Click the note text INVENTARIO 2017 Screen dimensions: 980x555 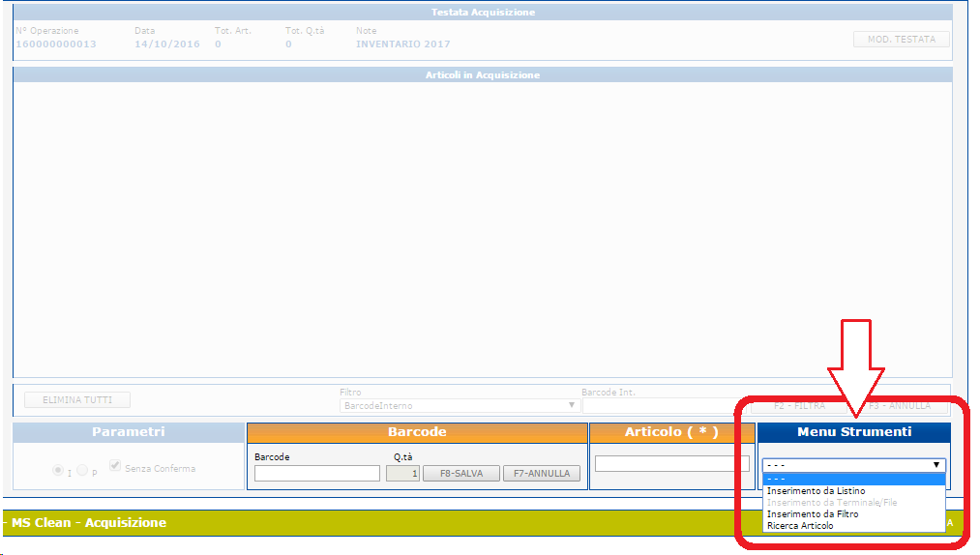tap(403, 44)
